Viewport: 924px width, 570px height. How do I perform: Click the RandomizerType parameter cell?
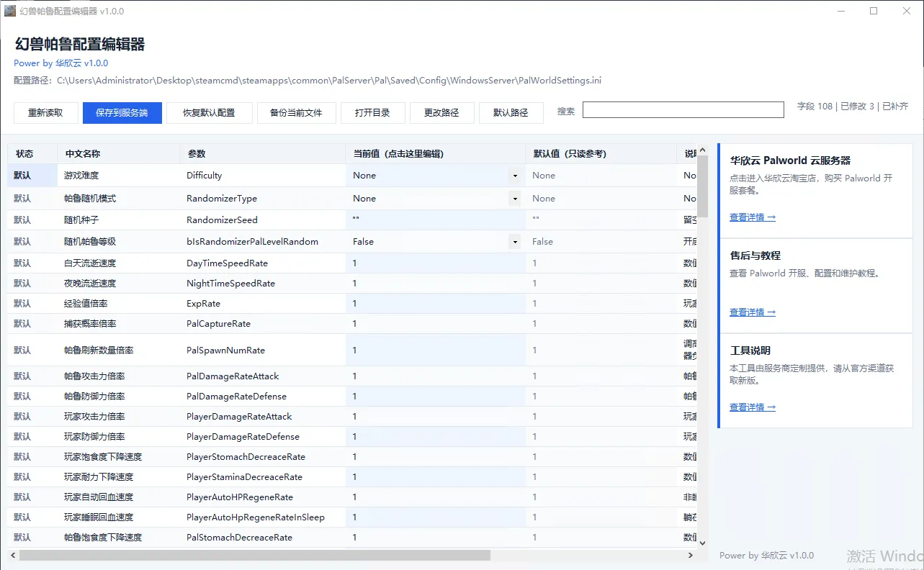(x=263, y=199)
